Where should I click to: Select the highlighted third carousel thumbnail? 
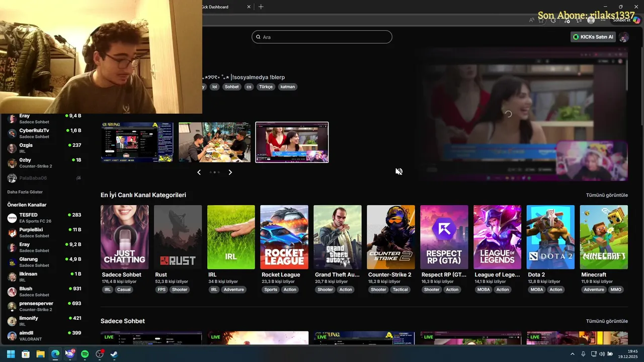tap(292, 142)
